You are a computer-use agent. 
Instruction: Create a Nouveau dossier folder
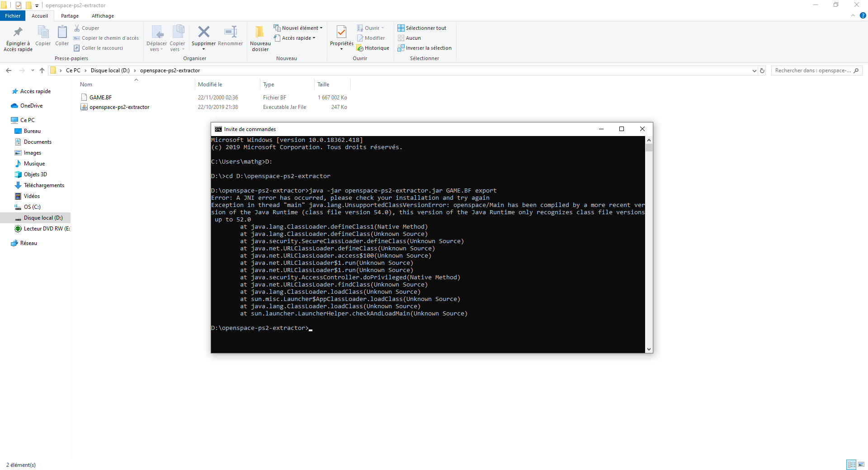(260, 38)
